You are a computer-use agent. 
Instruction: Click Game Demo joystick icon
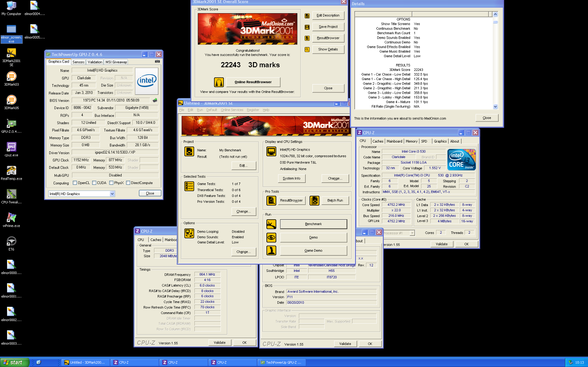point(271,251)
